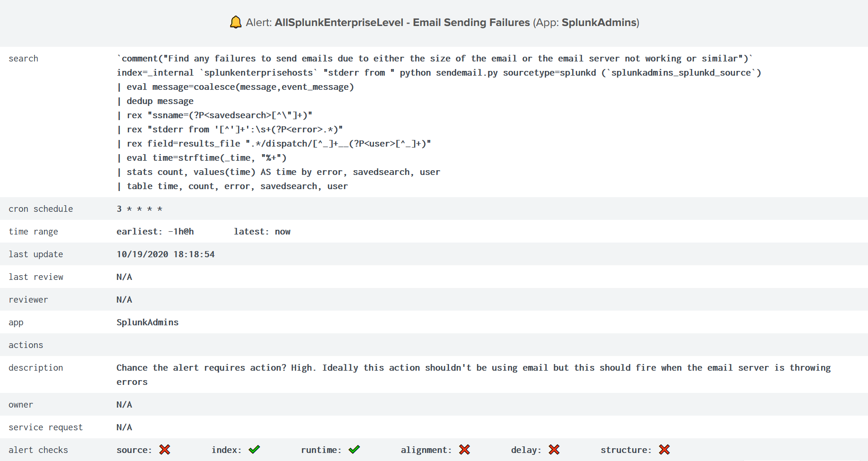
Task: Click the 'actions' row label
Action: pos(26,345)
